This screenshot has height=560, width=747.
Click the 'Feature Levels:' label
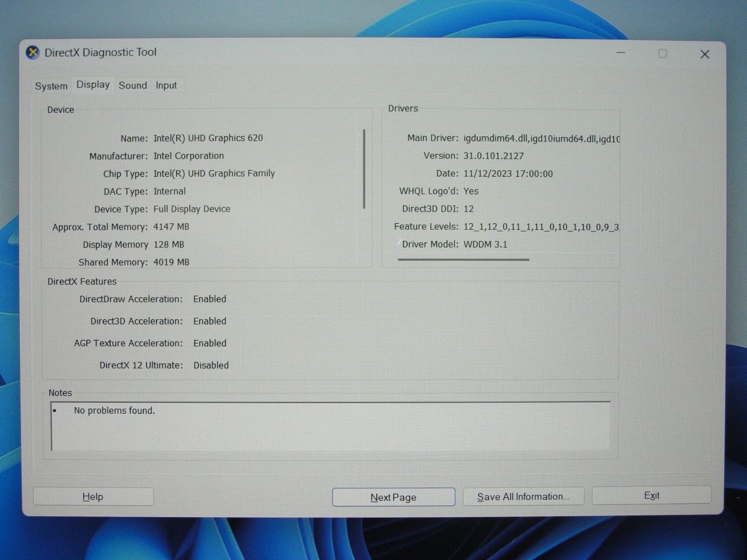point(426,227)
